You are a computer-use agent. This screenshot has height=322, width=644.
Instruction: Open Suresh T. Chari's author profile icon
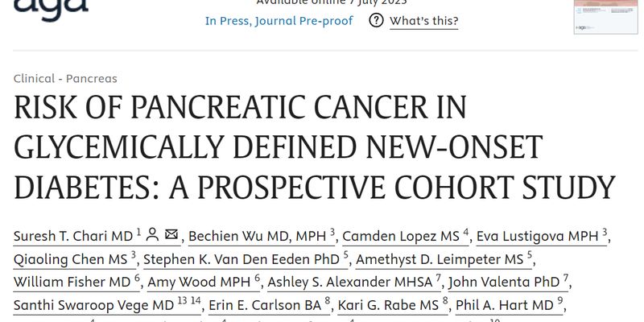pos(152,234)
